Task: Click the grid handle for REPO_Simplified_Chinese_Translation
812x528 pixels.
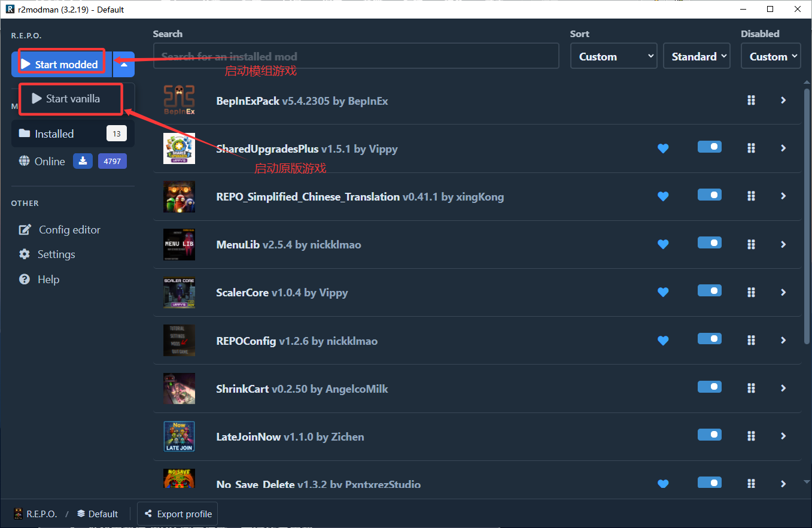Action: click(x=751, y=196)
